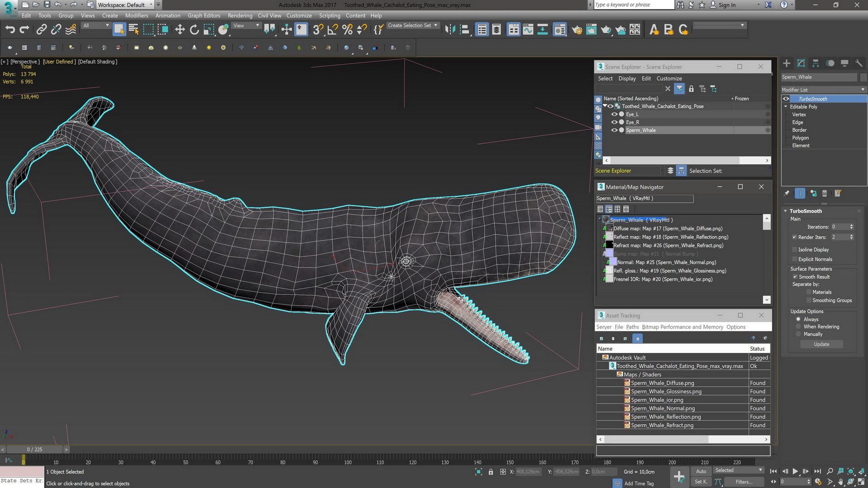The height and width of the screenshot is (488, 868).
Task: Open the Hierarchy panel tab icon
Action: (816, 63)
